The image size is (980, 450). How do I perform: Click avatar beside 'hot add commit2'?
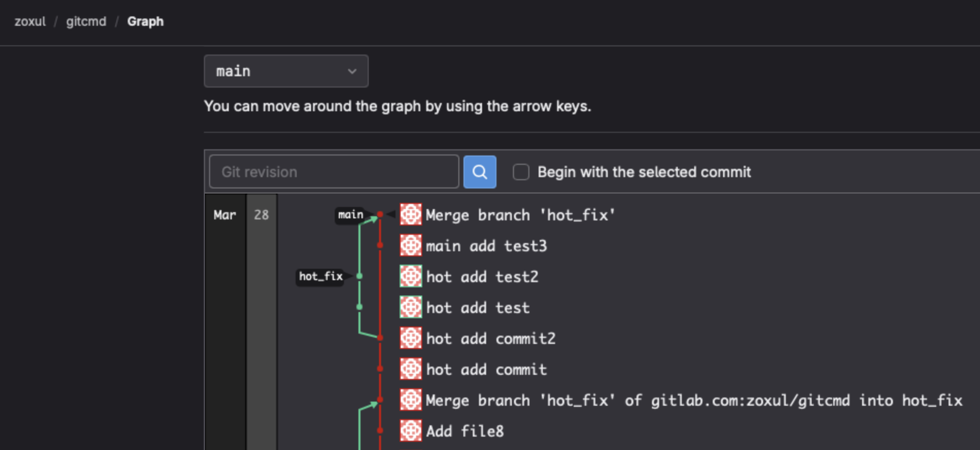tap(410, 338)
